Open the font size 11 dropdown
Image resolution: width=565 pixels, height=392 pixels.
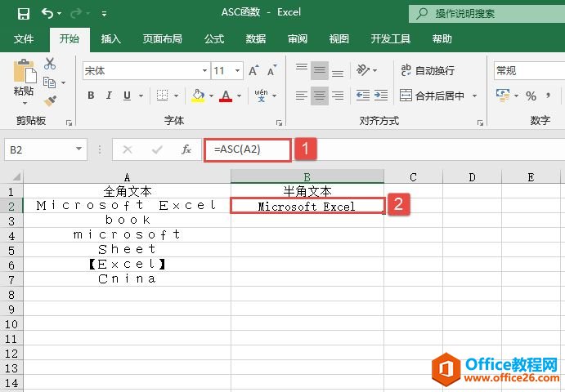(x=237, y=70)
